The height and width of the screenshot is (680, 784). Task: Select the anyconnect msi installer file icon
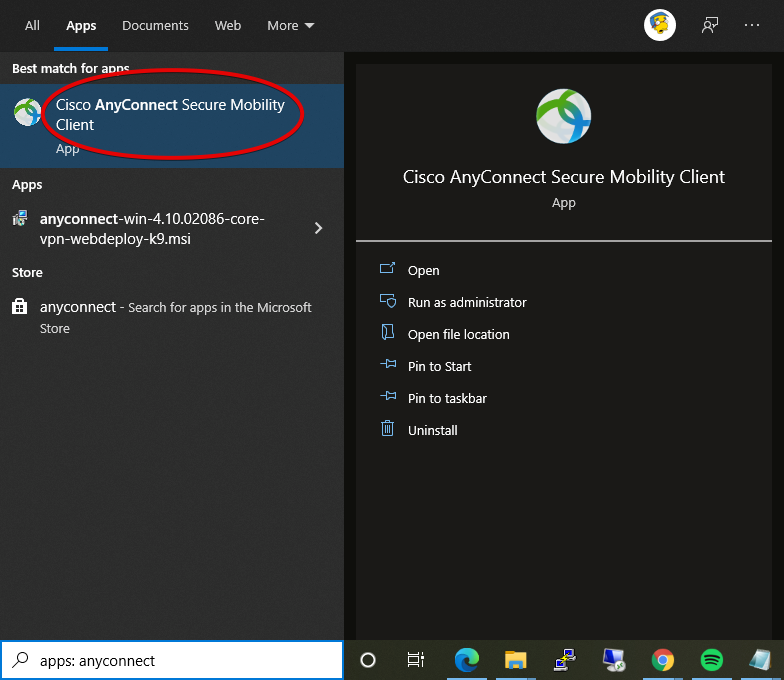(x=20, y=219)
